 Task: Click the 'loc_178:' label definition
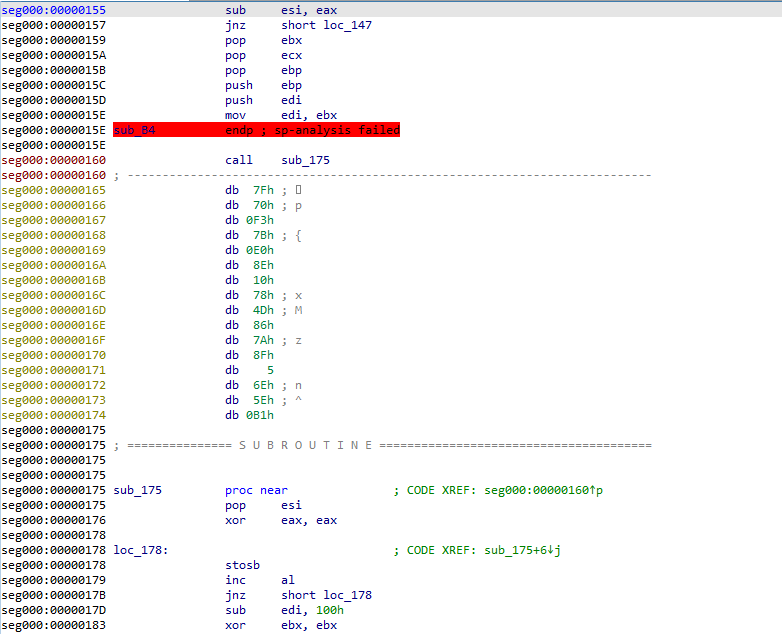point(141,550)
